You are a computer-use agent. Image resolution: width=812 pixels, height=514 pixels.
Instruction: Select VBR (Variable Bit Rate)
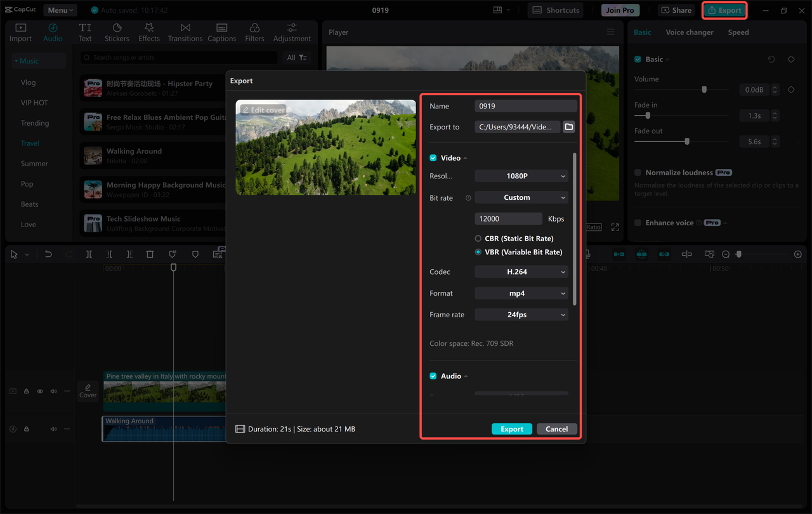click(478, 252)
